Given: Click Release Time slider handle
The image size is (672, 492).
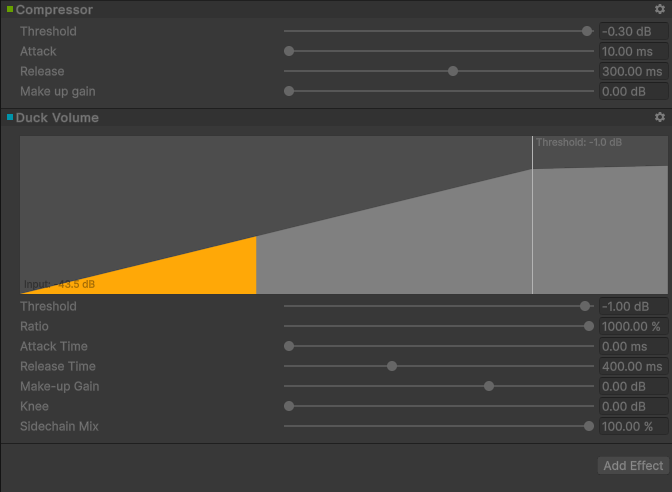Looking at the screenshot, I should [392, 366].
